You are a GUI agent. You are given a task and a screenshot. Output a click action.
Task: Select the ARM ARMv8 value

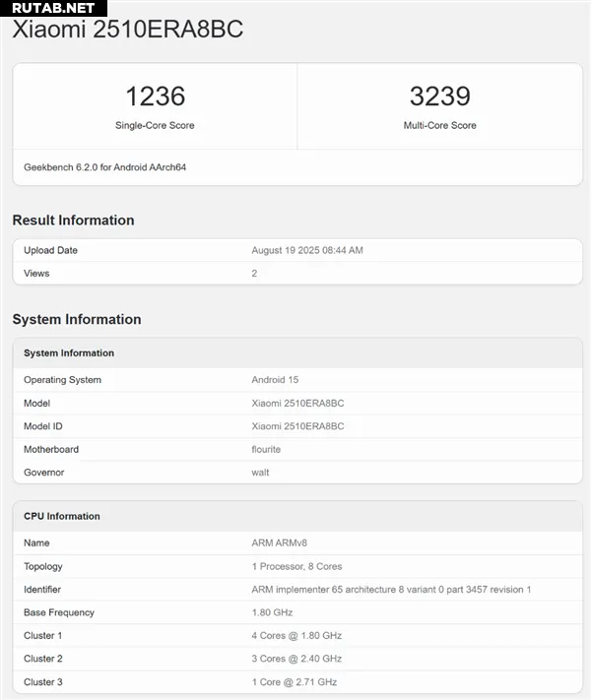point(279,542)
